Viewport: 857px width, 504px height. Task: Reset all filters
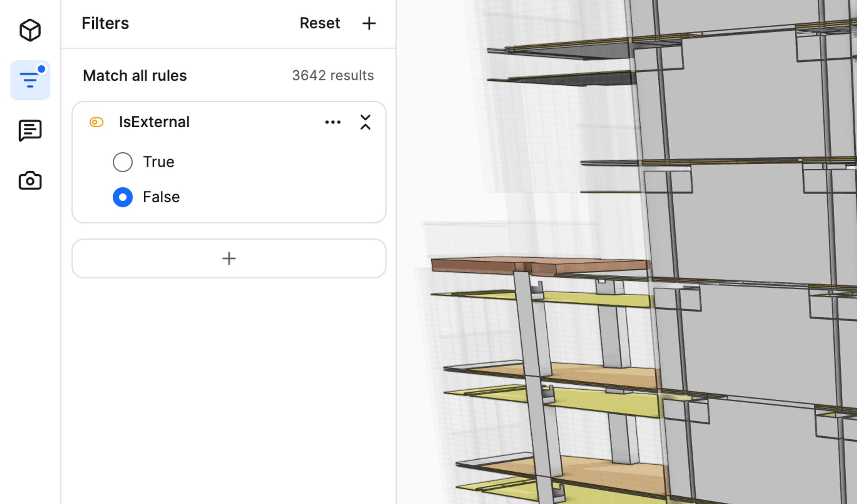click(319, 24)
